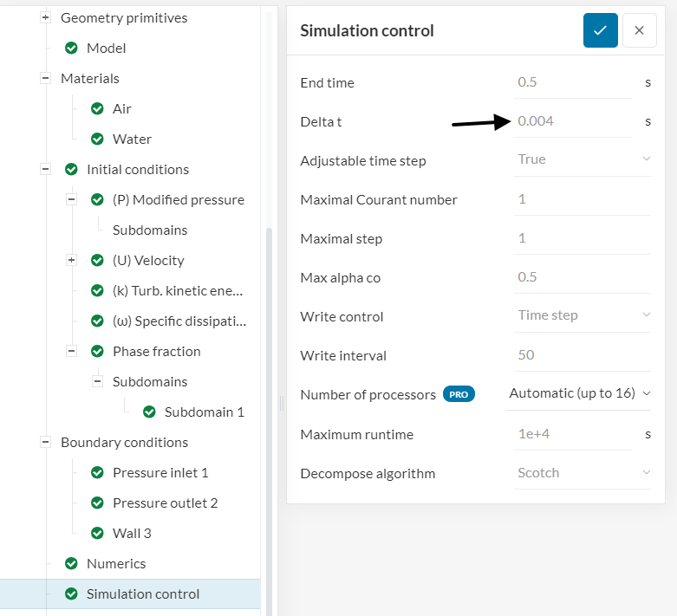The width and height of the screenshot is (677, 616).
Task: Click the green check beside Numerics
Action: pos(71,564)
